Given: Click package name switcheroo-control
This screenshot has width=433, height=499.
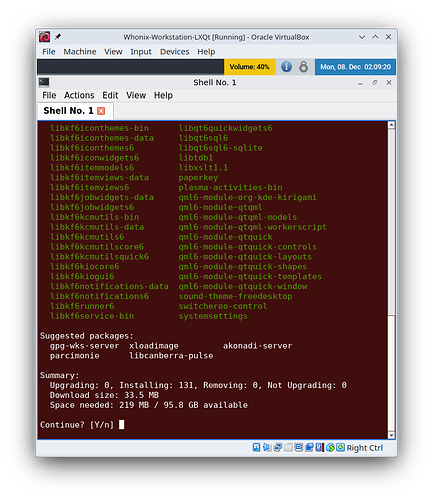Looking at the screenshot, I should [223, 306].
